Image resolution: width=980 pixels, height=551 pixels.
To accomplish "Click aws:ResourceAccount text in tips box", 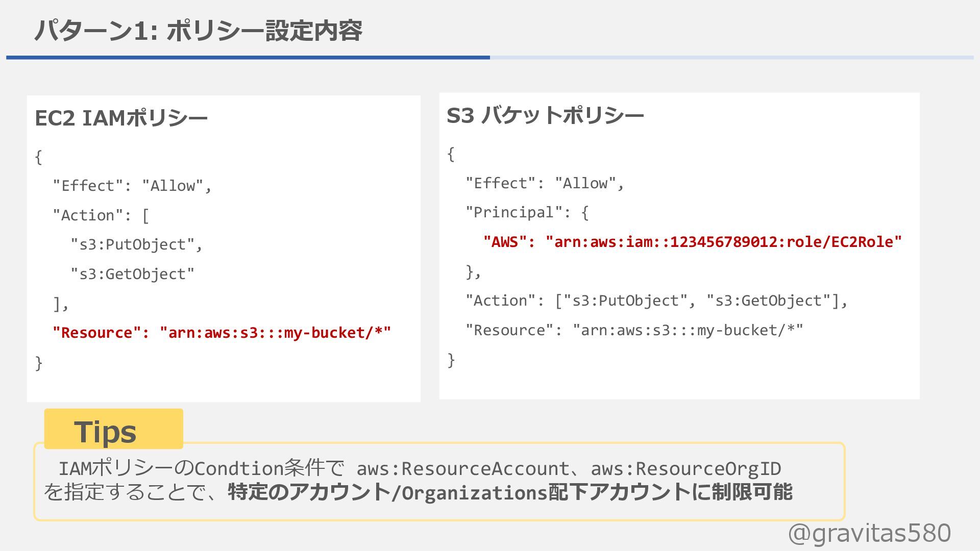I will (462, 468).
